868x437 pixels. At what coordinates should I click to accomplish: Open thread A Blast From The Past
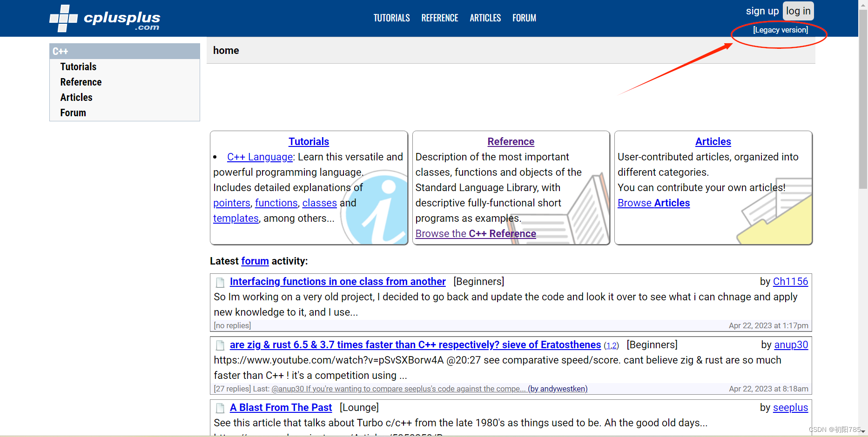coord(281,408)
